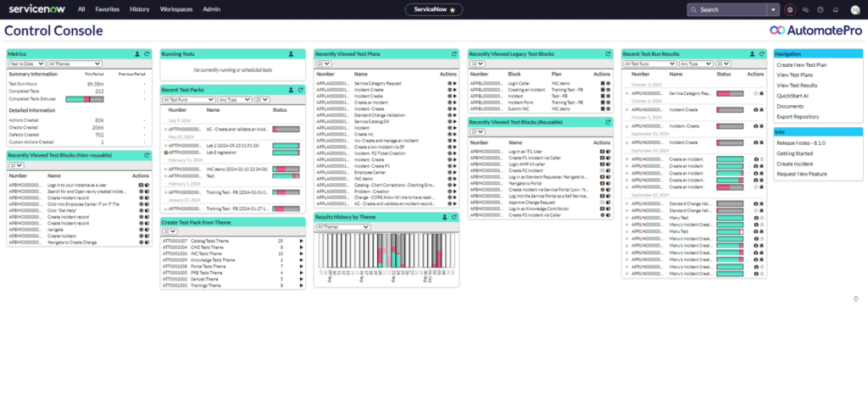Open 'All Test Runs' dropdown in Recent Test Run Results
Image resolution: width=868 pixels, height=399 pixels.
point(650,64)
